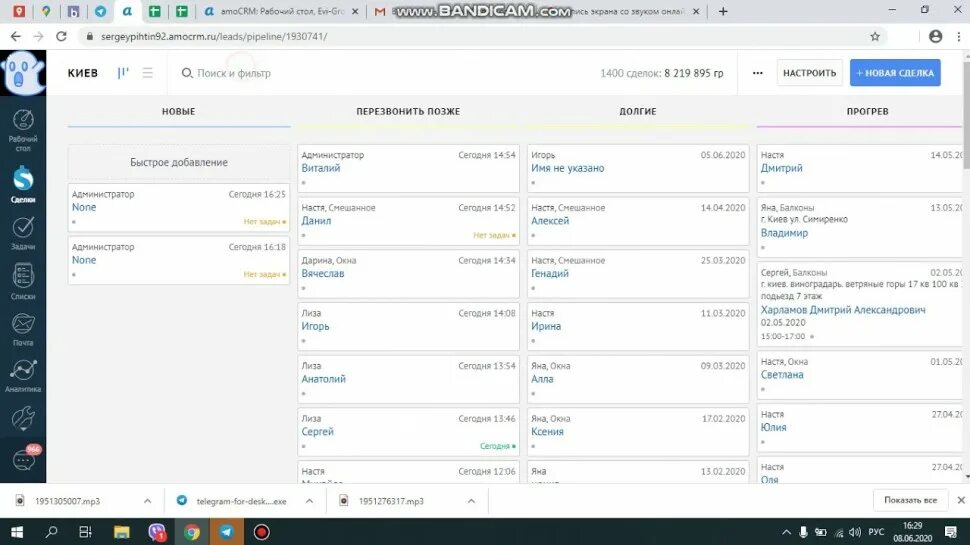Show hidden system tray icons
The image size is (970, 545).
(786, 532)
